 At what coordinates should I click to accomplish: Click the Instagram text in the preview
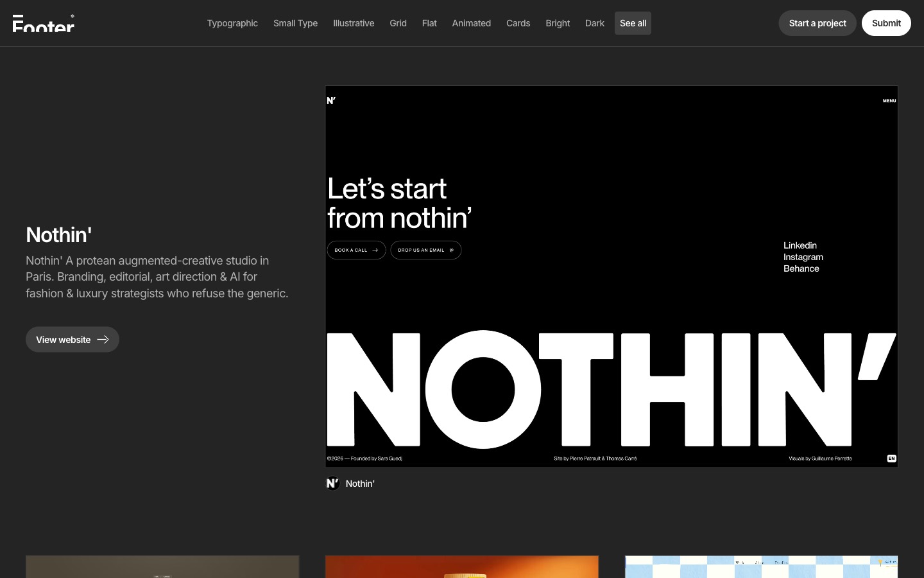click(803, 257)
